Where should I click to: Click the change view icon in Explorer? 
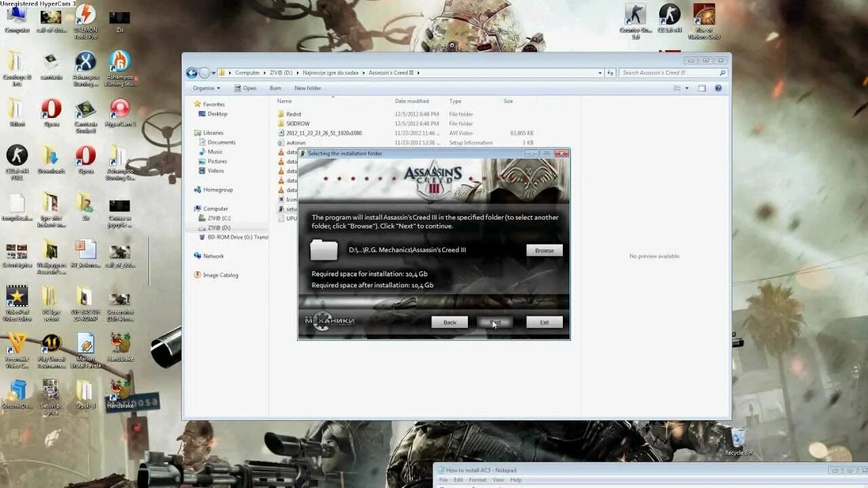[677, 88]
